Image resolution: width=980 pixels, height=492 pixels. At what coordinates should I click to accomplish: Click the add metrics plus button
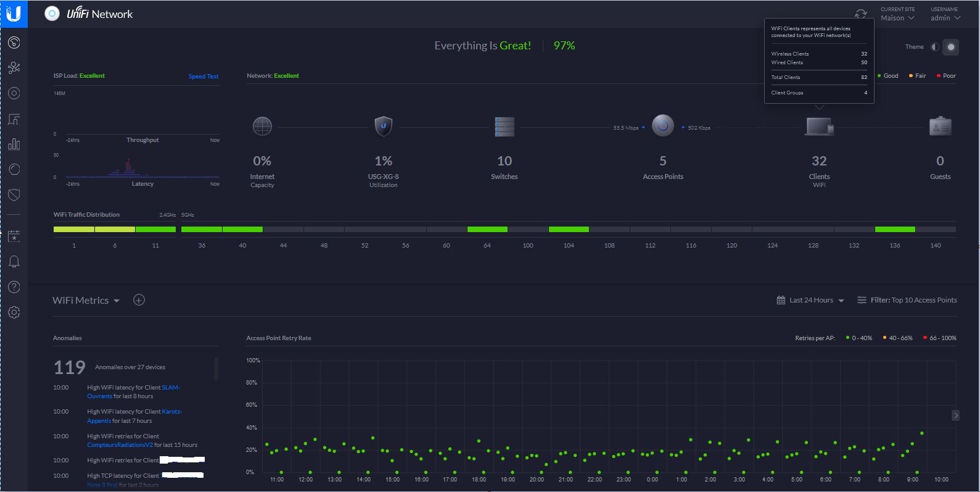click(x=139, y=300)
